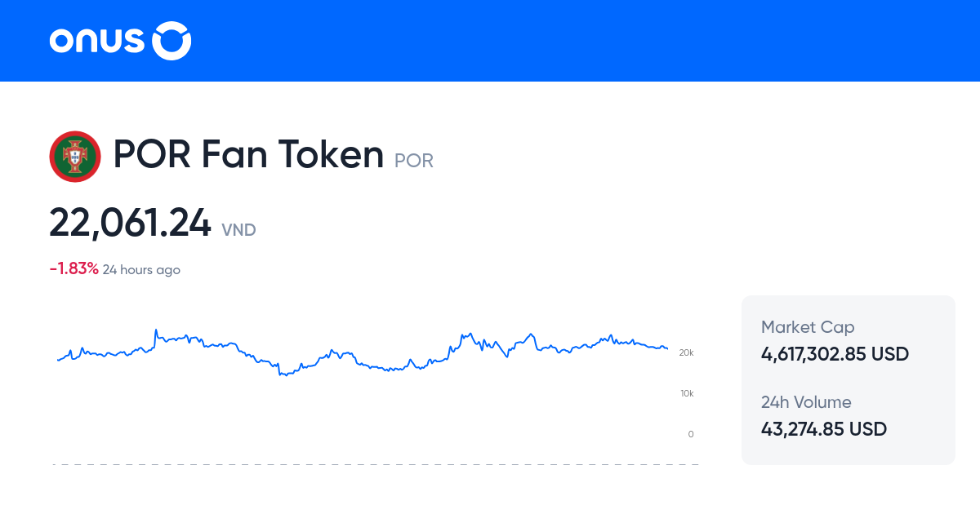Viewport: 980px width, 514px height.
Task: Click the red -1.83% change indicator
Action: click(x=74, y=269)
